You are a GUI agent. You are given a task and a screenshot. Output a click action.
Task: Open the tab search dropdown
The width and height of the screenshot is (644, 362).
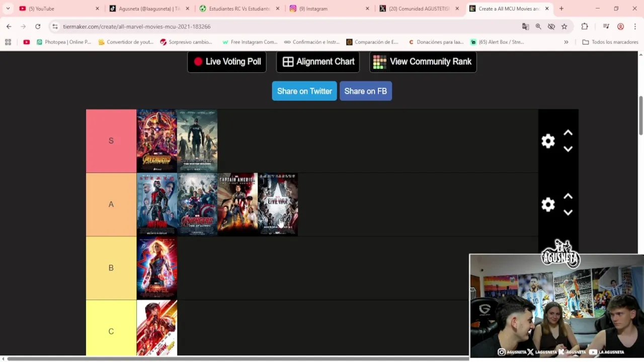8,9
